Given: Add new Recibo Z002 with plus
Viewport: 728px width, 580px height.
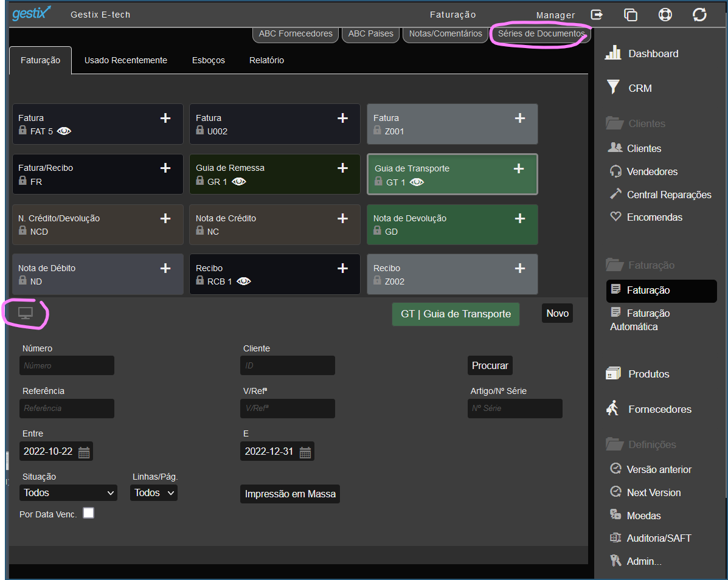Looking at the screenshot, I should pos(520,268).
